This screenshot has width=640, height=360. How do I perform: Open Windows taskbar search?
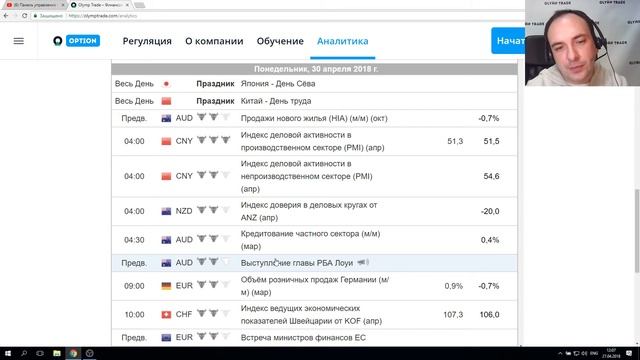click(24, 353)
